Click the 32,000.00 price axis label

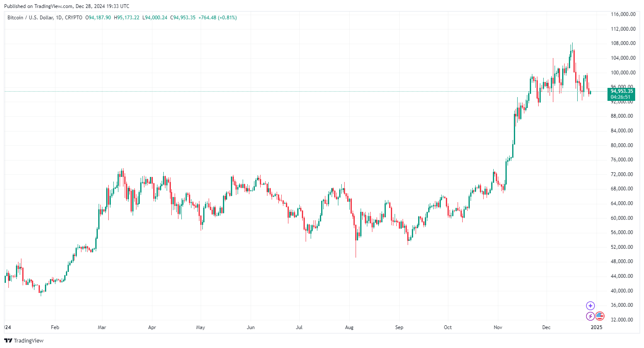[x=622, y=320]
